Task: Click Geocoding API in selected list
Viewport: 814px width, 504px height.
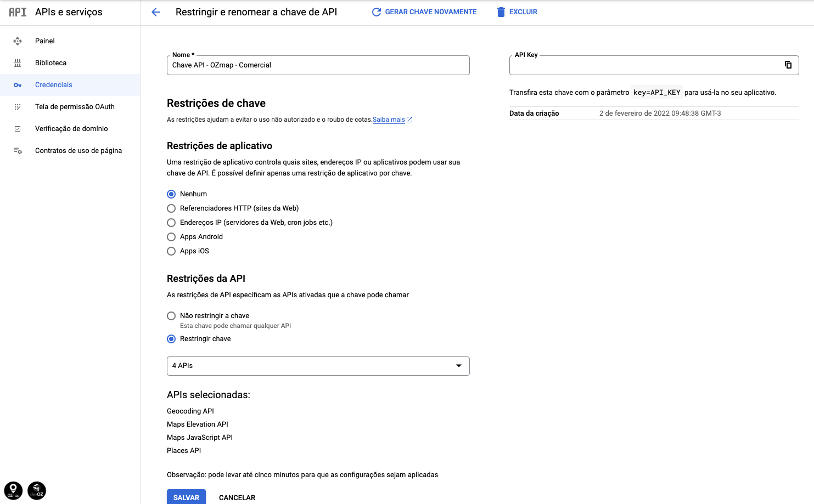Action: pos(190,411)
